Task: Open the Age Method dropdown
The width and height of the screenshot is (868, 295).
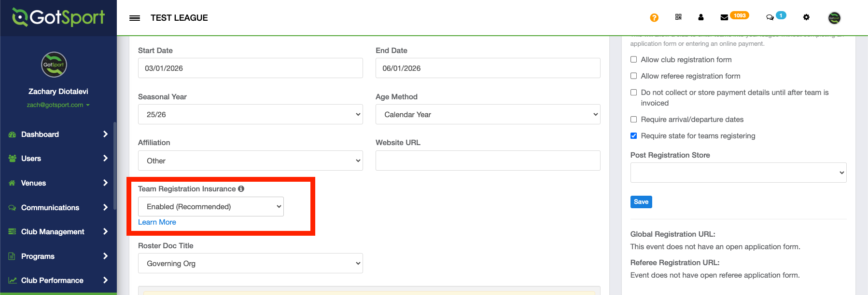Action: pyautogui.click(x=488, y=115)
